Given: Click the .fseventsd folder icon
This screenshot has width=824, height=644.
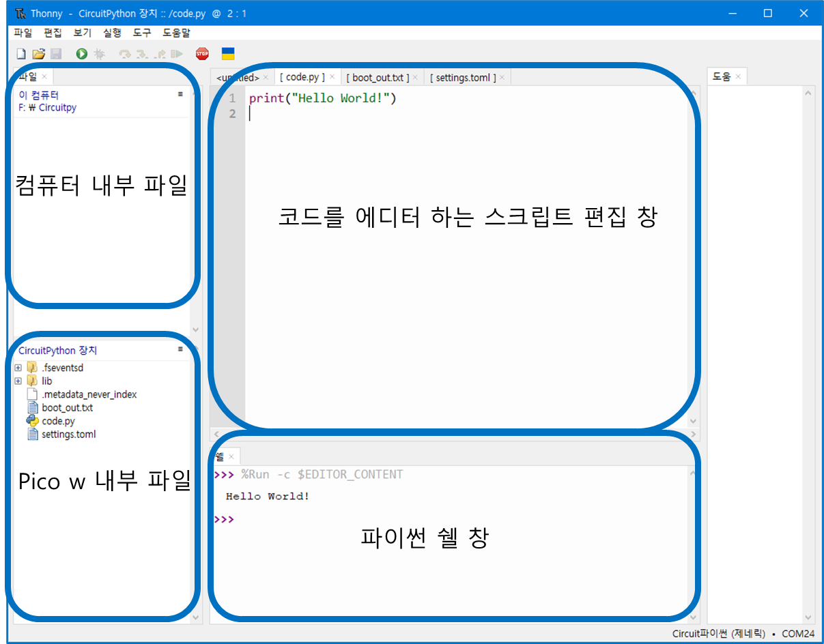Looking at the screenshot, I should 32,368.
